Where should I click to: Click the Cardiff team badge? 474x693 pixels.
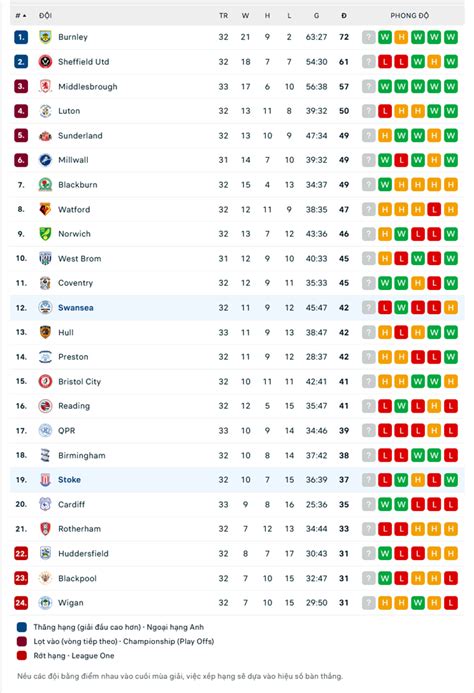(45, 504)
